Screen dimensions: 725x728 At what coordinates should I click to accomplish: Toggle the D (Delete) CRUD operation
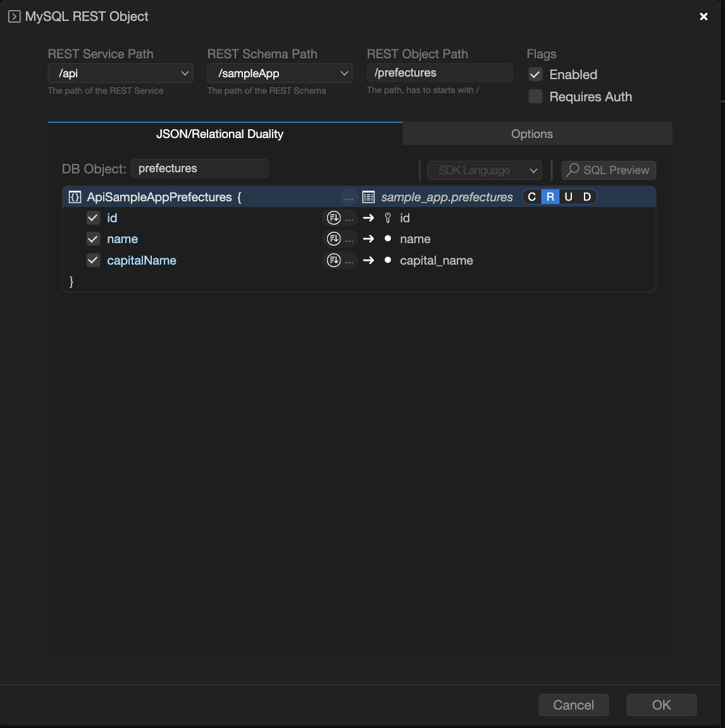587,197
